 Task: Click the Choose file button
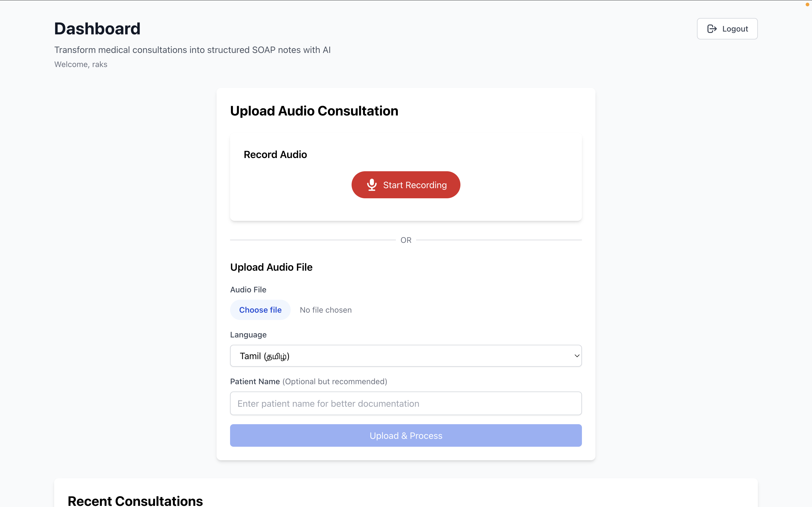pyautogui.click(x=260, y=310)
